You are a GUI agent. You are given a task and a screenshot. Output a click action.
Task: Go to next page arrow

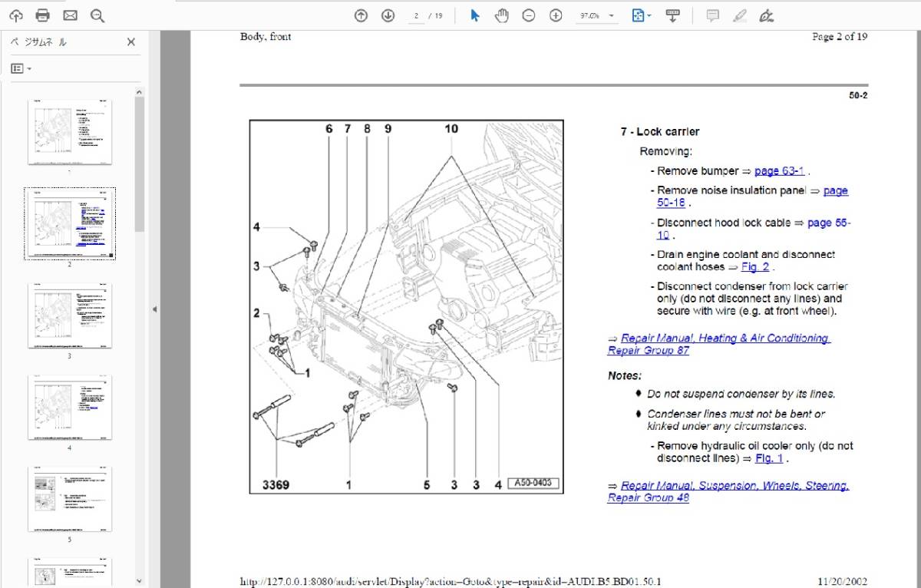pyautogui.click(x=388, y=15)
